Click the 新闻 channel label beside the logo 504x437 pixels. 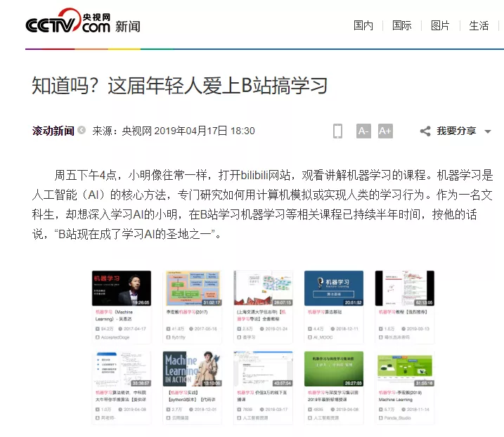coord(128,27)
